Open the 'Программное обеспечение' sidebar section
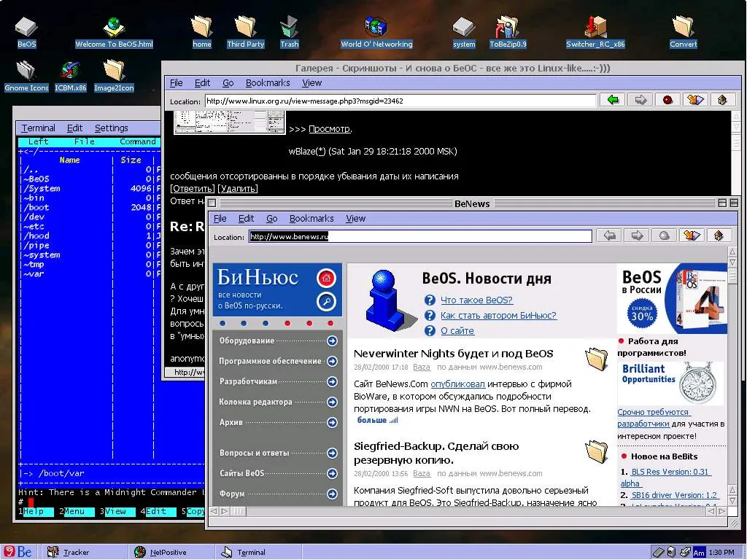The image size is (747, 560). (278, 361)
